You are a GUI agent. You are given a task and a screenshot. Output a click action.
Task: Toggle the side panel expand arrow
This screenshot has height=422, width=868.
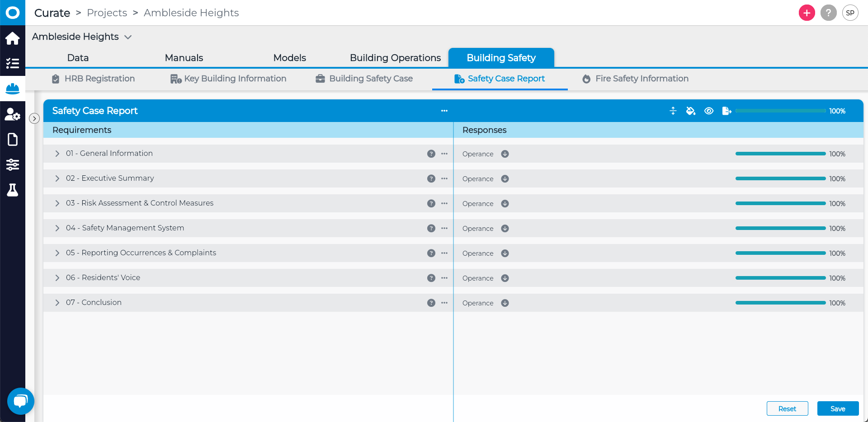click(x=34, y=118)
